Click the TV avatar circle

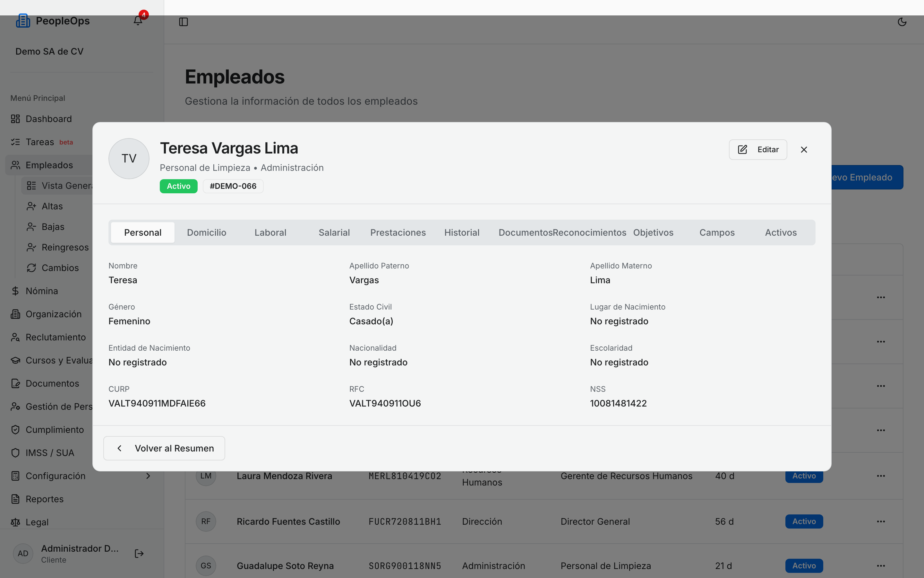pos(129,158)
